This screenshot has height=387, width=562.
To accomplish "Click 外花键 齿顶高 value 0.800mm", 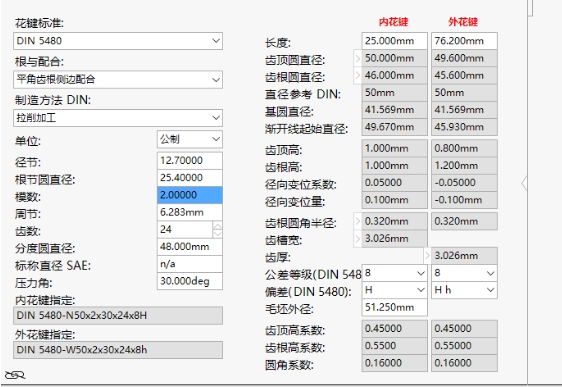I will point(464,148).
